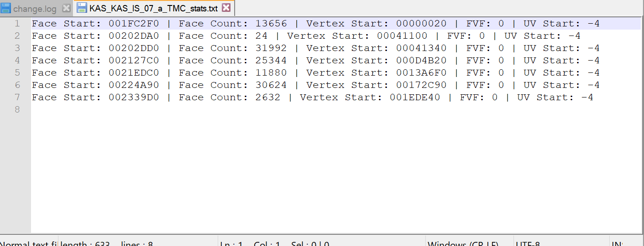Click the Face Count value 11880
The height and width of the screenshot is (246, 644).
pyautogui.click(x=271, y=72)
